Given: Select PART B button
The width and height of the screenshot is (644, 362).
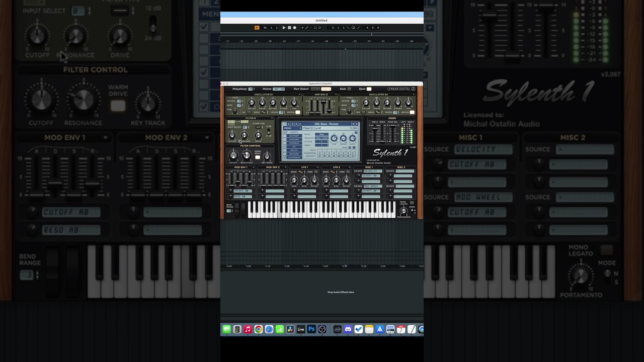Looking at the screenshot, I should [x=326, y=89].
